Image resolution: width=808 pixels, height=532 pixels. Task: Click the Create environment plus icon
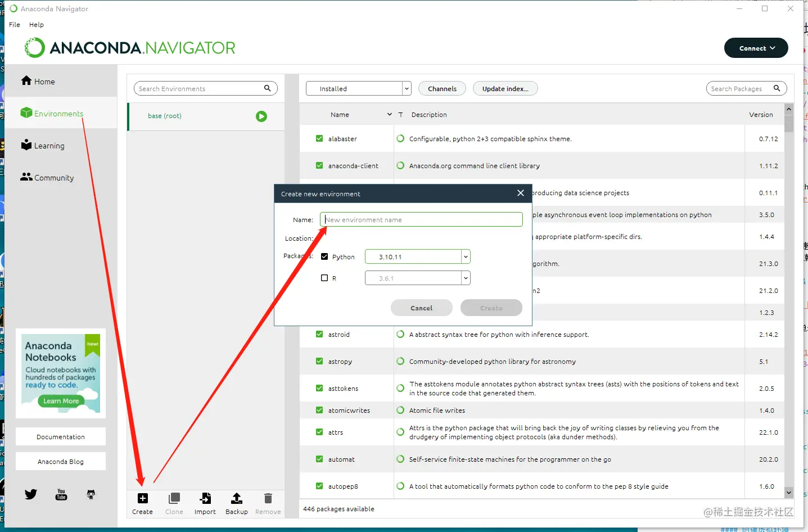tap(143, 498)
